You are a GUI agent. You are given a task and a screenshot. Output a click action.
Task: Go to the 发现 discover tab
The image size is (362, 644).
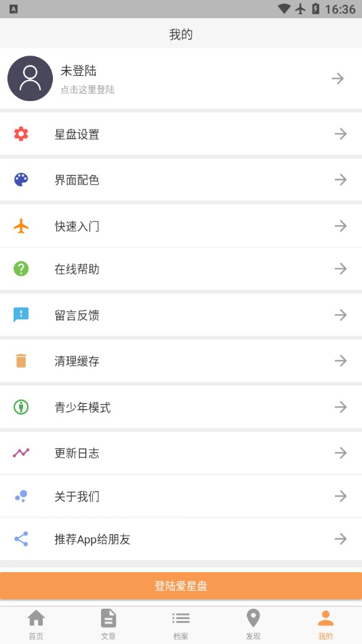tap(253, 625)
